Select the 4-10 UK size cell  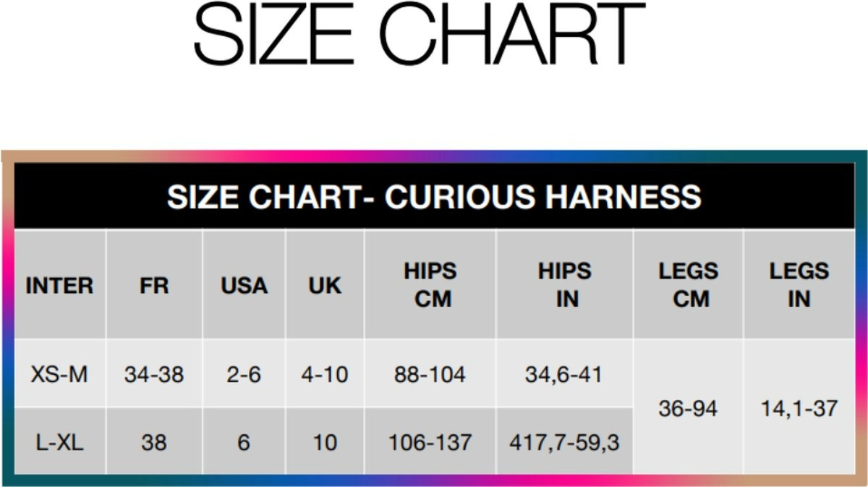click(x=325, y=375)
